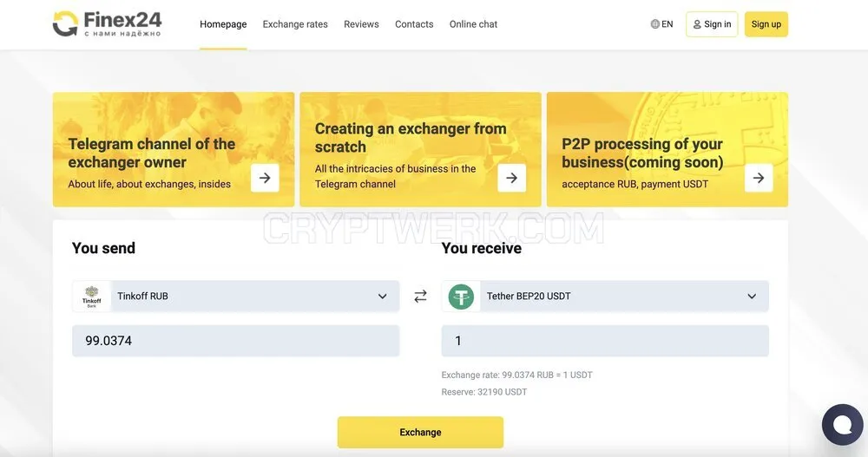Open the chat bubble widget
This screenshot has width=868, height=457.
(x=843, y=424)
